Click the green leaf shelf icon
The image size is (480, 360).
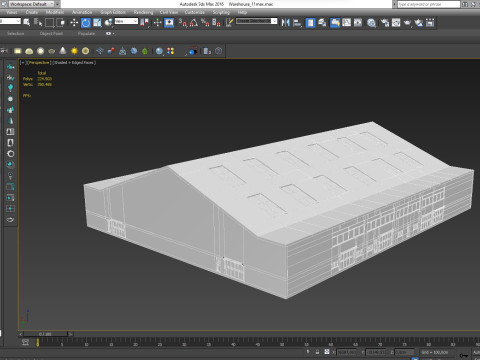coord(145,51)
